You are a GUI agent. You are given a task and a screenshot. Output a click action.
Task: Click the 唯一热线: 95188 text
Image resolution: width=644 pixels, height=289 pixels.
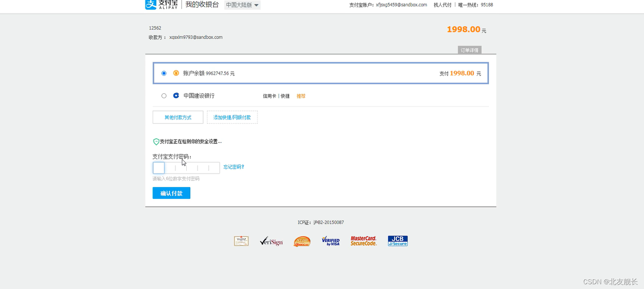coord(476,5)
